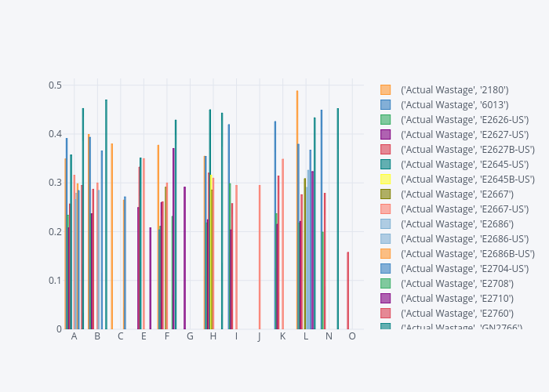Hide the 'E2686-US' legend entry

click(464, 239)
